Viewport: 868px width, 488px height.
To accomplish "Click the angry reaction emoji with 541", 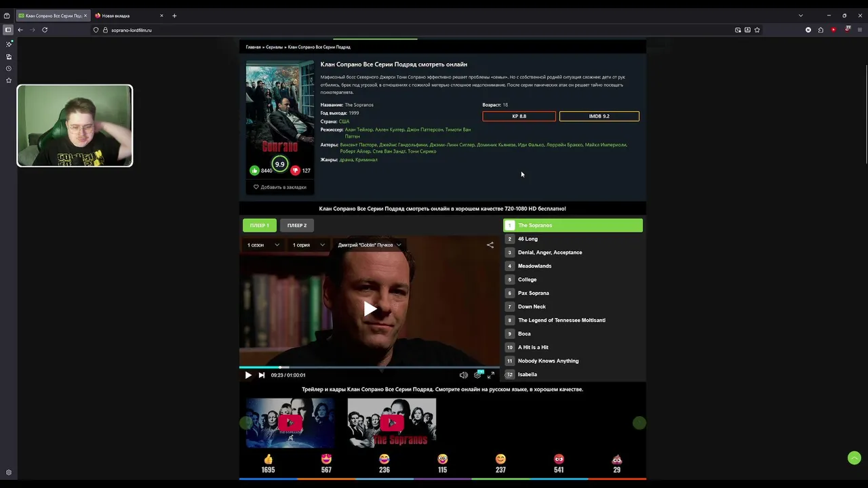I will 559,459.
